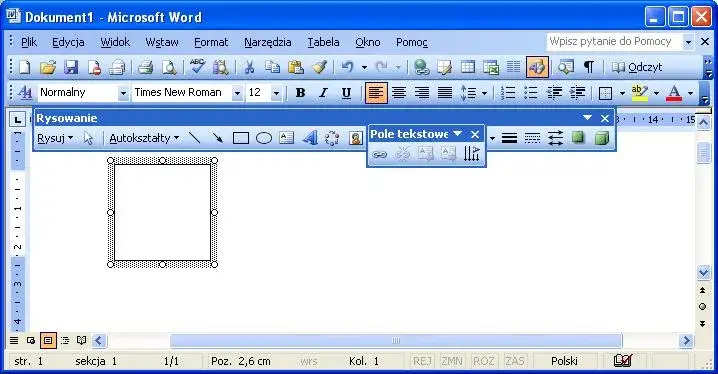Open the highlight color dropdown arrow
The height and width of the screenshot is (374, 718).
(x=656, y=93)
